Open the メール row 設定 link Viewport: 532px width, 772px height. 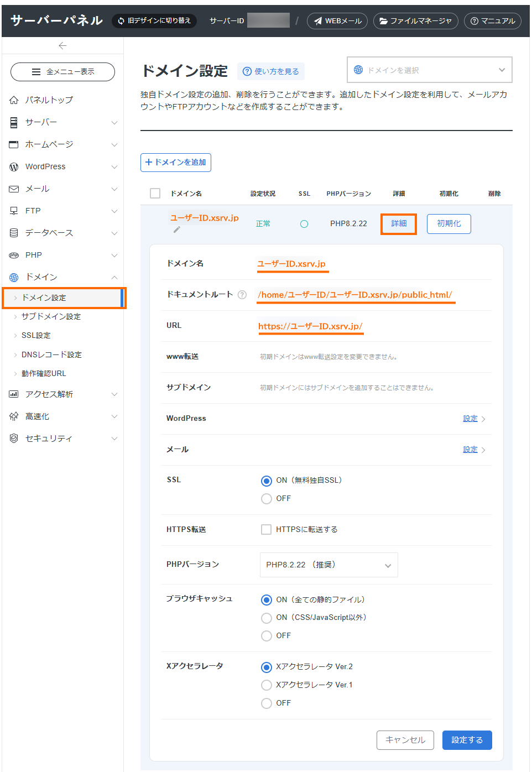tap(471, 450)
